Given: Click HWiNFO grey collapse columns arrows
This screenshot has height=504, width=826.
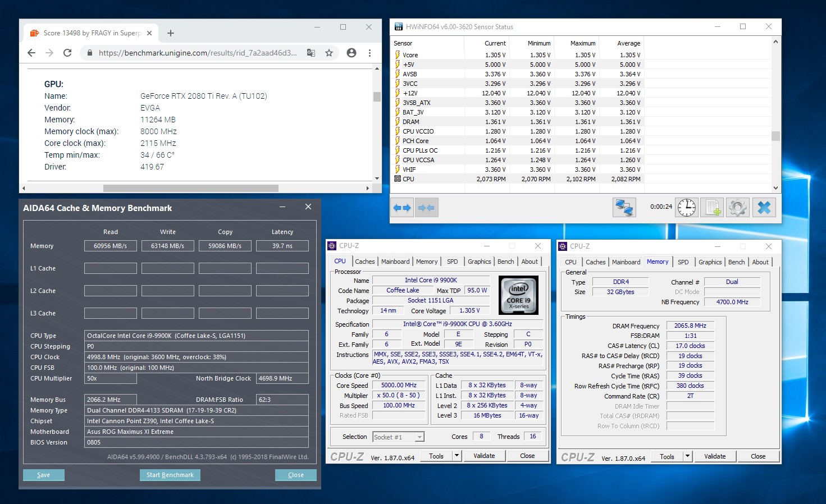Looking at the screenshot, I should 426,208.
